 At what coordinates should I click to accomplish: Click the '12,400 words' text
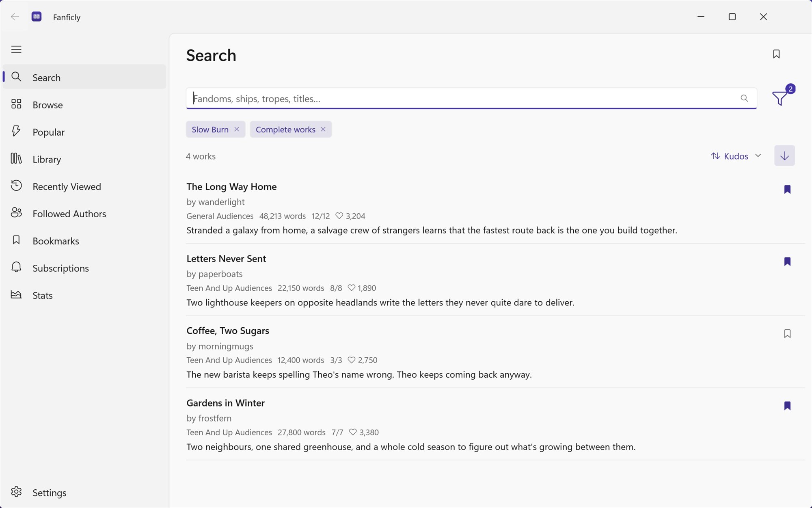[x=301, y=360]
